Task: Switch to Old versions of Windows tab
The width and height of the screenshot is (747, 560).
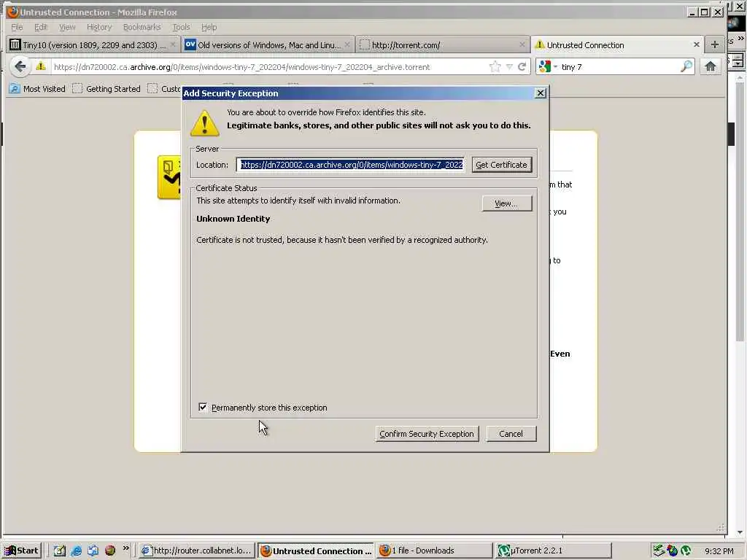Action: (268, 44)
